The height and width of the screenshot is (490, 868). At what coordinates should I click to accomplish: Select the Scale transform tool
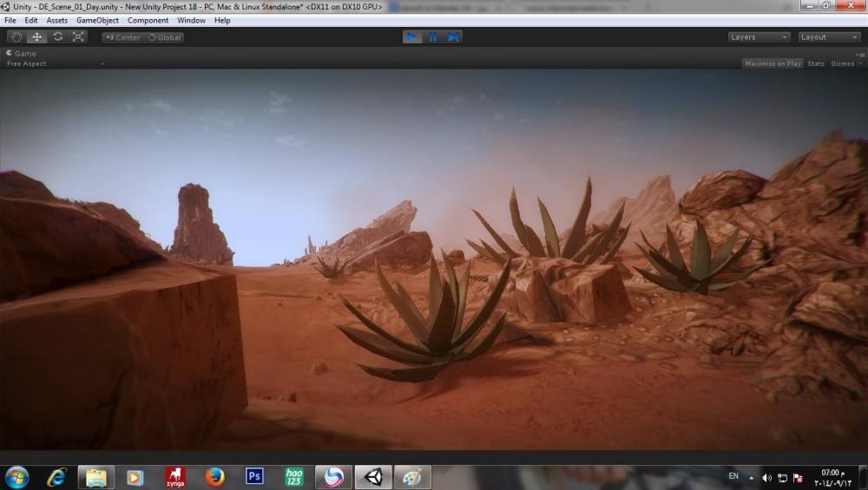[78, 37]
